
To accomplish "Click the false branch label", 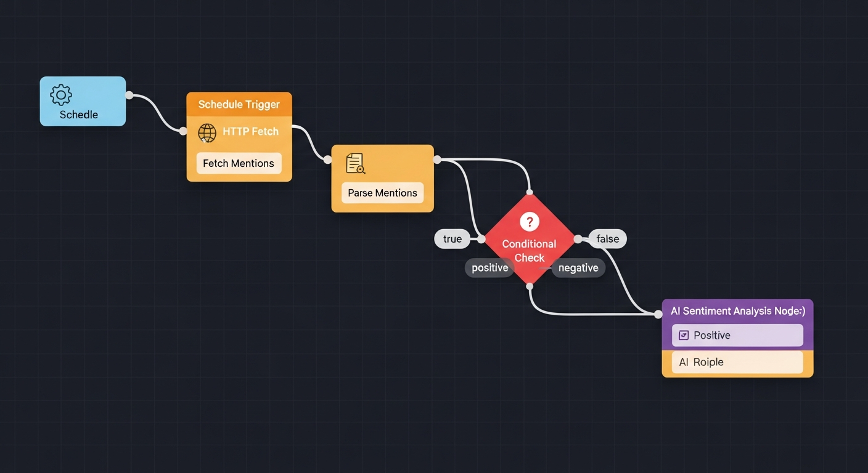I will (x=608, y=239).
